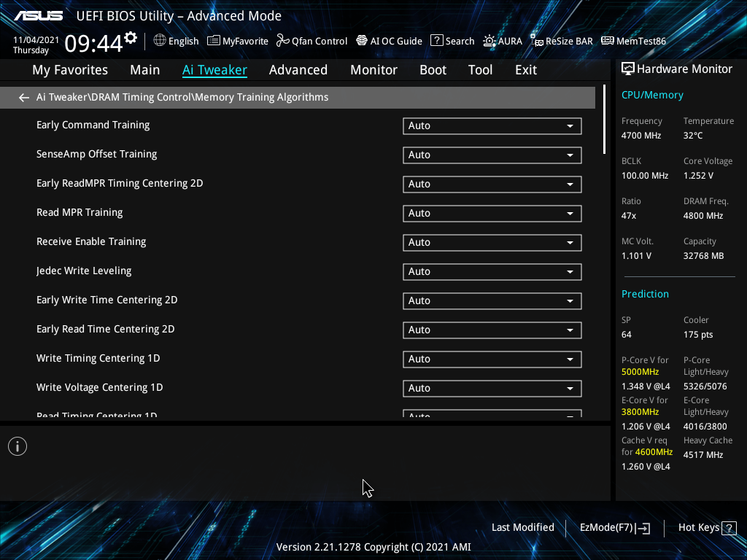Click the Version 2.21.1278 copyright text

coord(373,547)
